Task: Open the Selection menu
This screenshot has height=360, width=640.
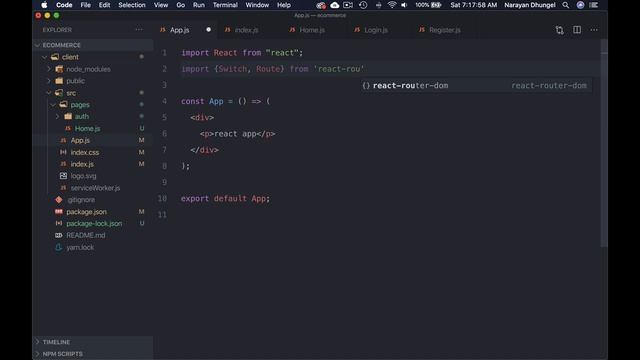Action: pos(132,5)
